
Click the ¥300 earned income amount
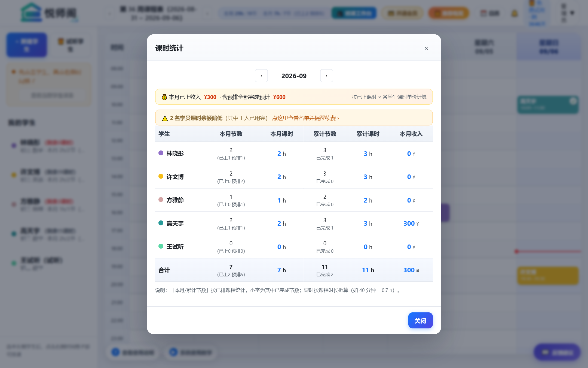coord(210,97)
